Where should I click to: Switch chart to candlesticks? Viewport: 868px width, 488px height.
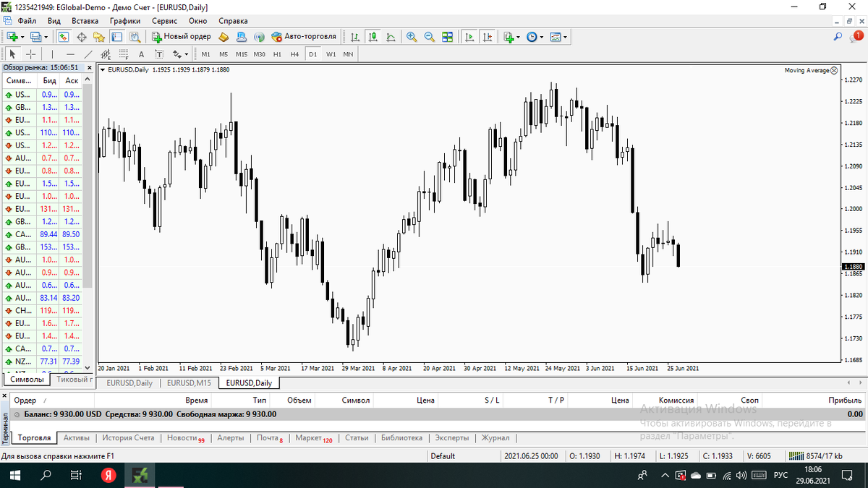(x=373, y=36)
